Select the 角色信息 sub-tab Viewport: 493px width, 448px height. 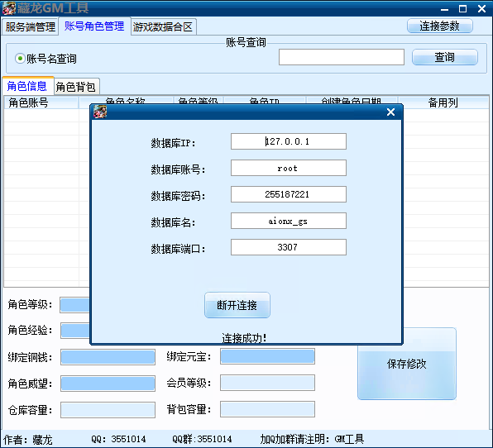pos(27,86)
